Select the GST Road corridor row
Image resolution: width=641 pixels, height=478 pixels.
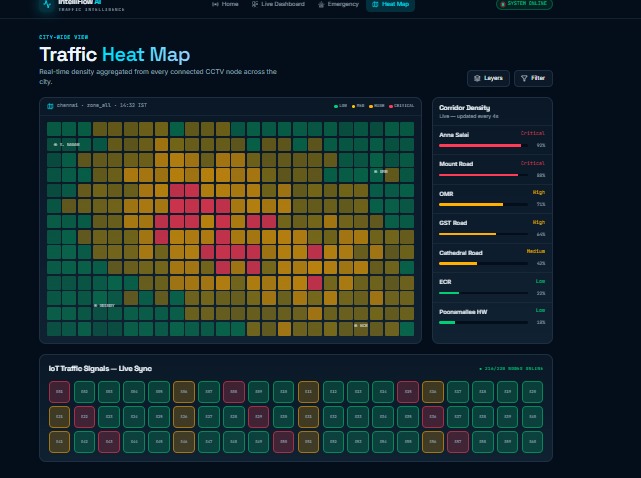492,228
